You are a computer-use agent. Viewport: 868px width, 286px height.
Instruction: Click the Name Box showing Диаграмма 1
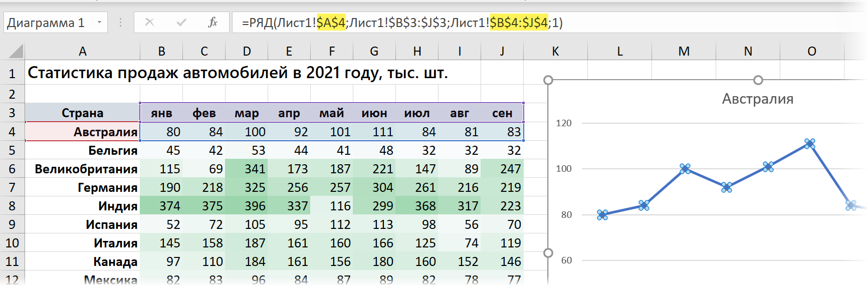point(48,23)
